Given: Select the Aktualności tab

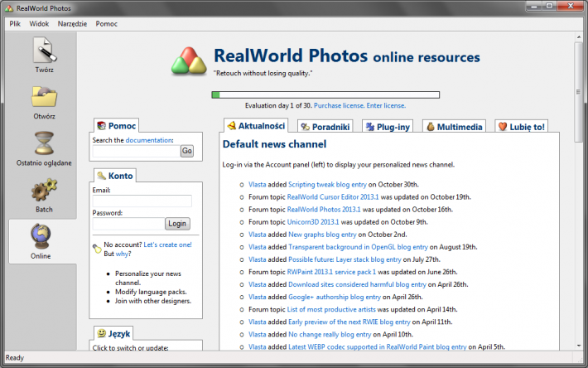Looking at the screenshot, I should 256,125.
